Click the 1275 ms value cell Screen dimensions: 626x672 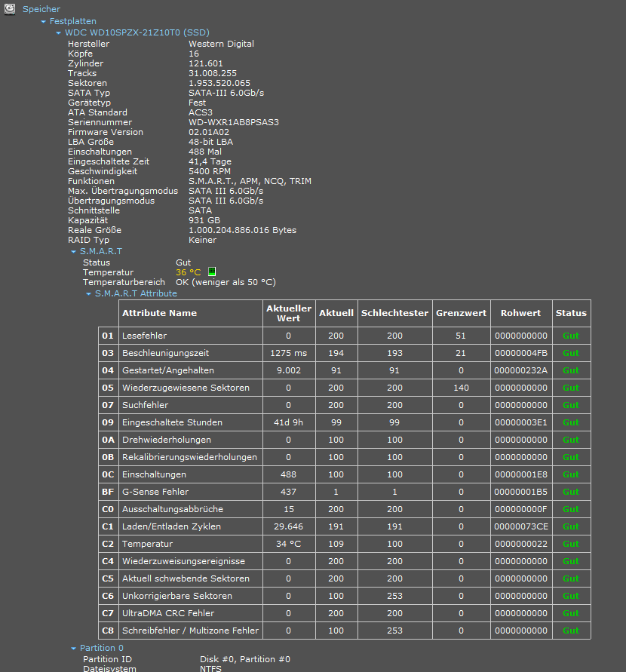(x=289, y=353)
